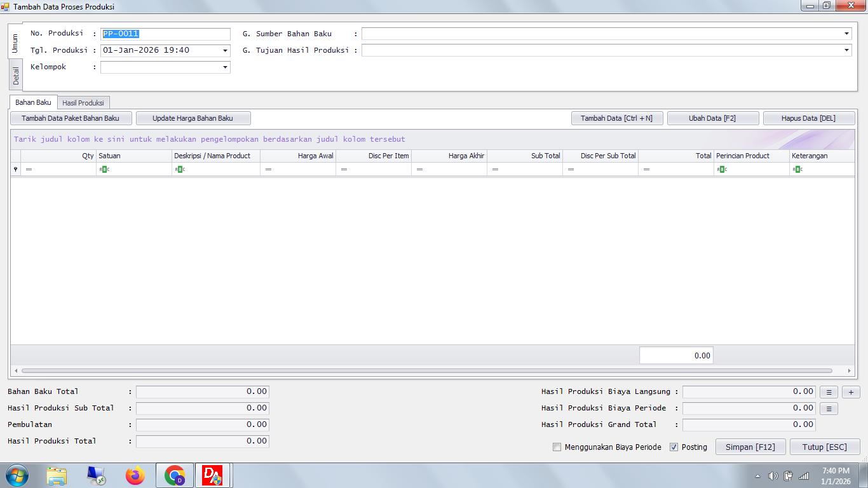The width and height of the screenshot is (868, 488).
Task: Open the red D application icon in the taskbar
Action: pos(212,475)
